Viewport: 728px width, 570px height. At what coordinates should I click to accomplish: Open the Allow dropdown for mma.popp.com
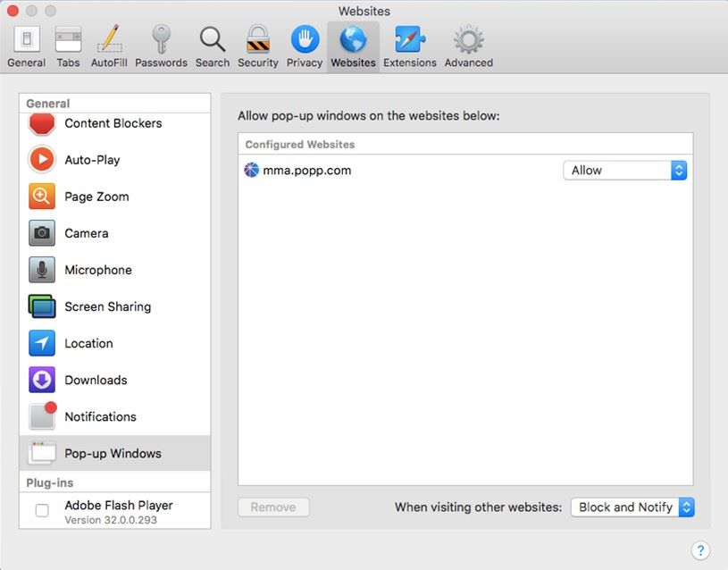coord(625,171)
